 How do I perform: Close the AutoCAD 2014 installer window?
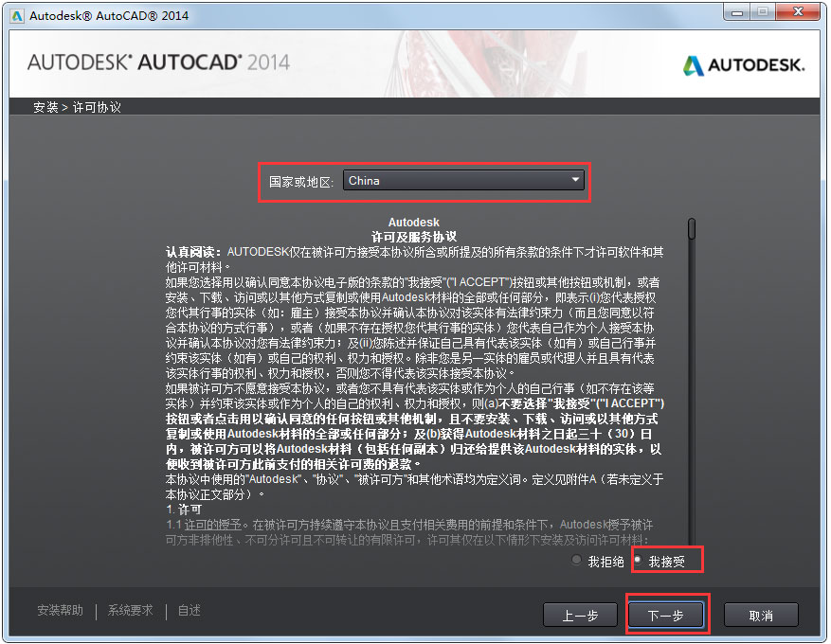[798, 12]
